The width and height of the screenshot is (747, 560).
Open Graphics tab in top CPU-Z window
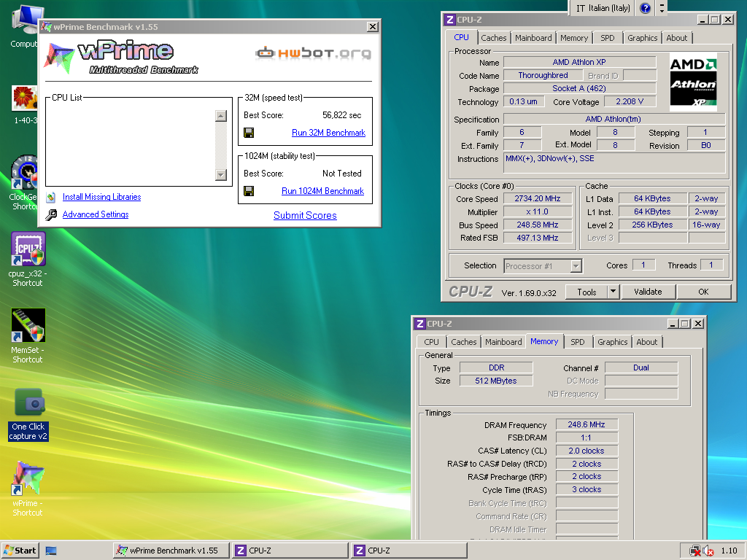(642, 38)
